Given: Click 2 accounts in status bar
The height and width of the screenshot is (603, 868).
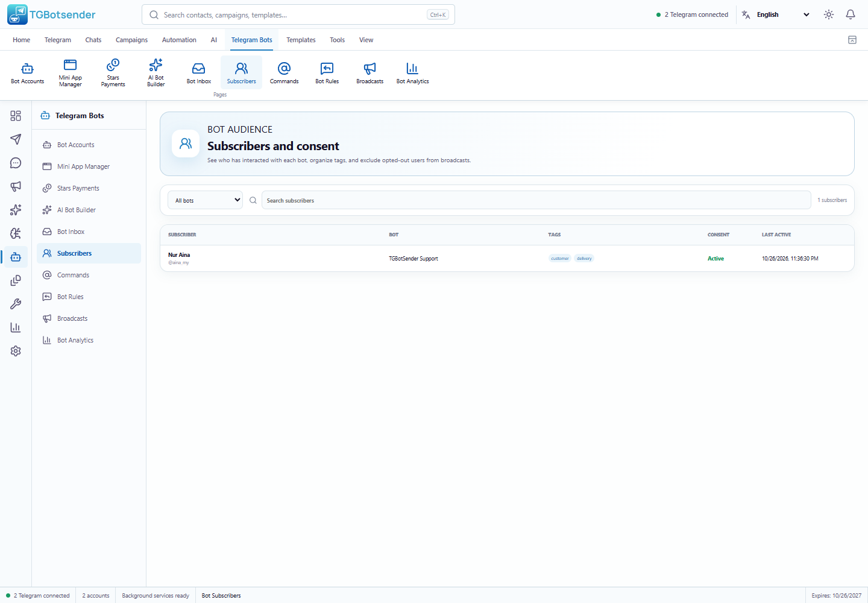Looking at the screenshot, I should (96, 596).
